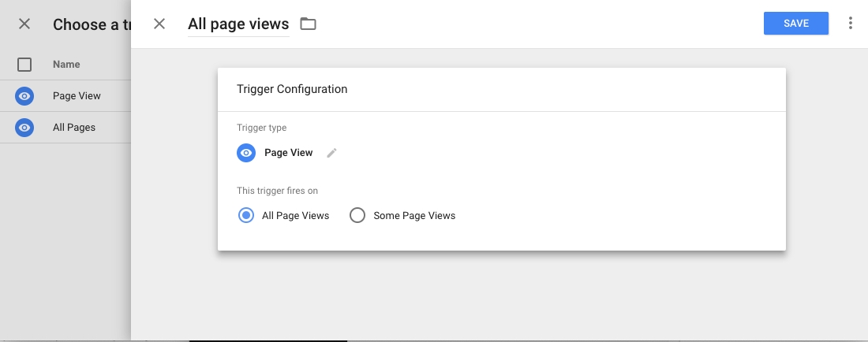Click the Name column header
The image size is (868, 342).
(66, 65)
